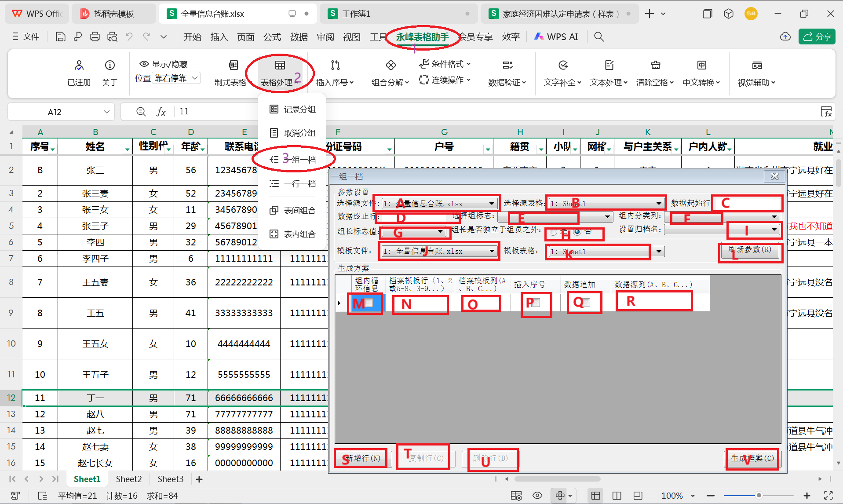The height and width of the screenshot is (504, 843).
Task: Open the WPS AI assistant
Action: tap(556, 37)
